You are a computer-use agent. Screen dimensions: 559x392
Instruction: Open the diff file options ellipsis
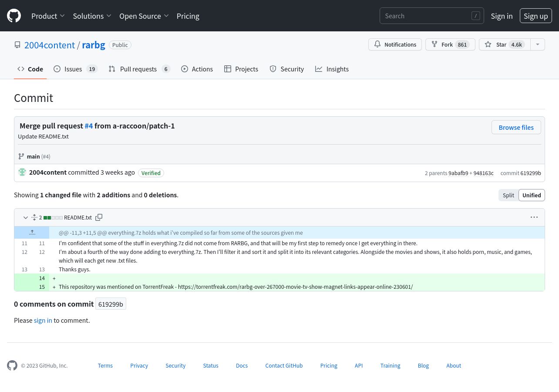[x=534, y=217]
